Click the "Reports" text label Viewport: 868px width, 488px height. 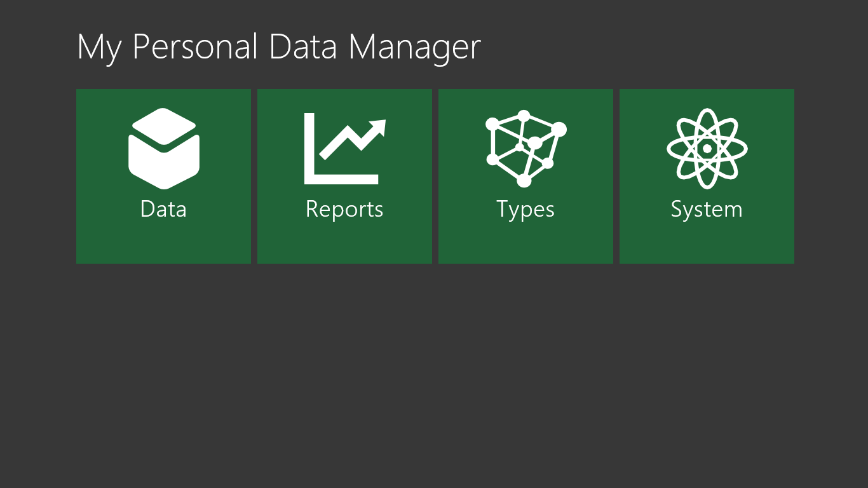(344, 210)
